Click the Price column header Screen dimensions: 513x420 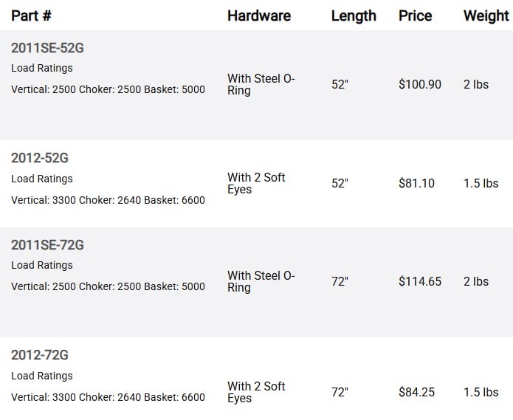click(x=415, y=16)
